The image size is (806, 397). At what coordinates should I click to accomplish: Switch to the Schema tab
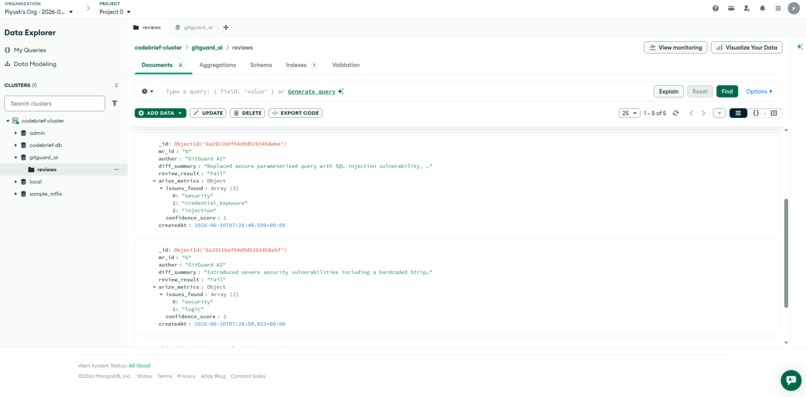[261, 65]
